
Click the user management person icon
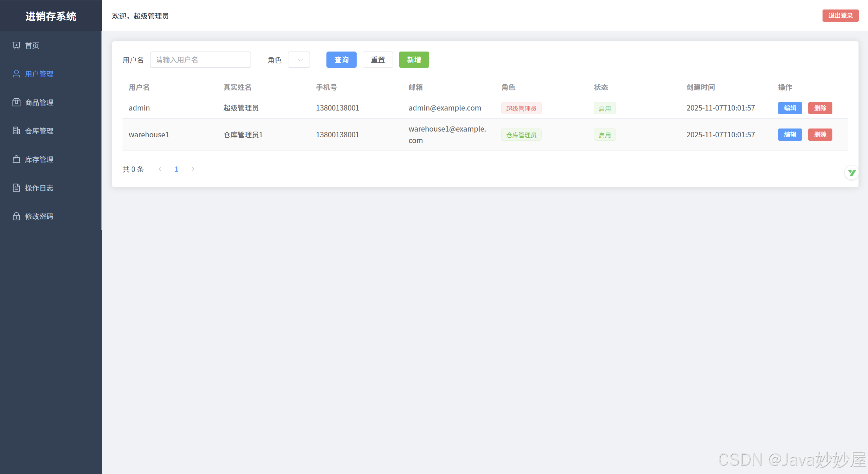point(16,74)
